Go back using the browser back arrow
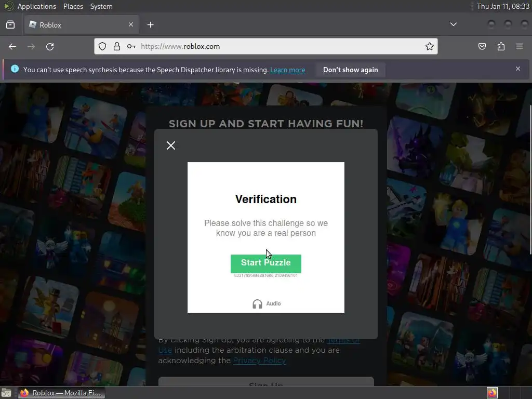The width and height of the screenshot is (532, 399). click(12, 46)
